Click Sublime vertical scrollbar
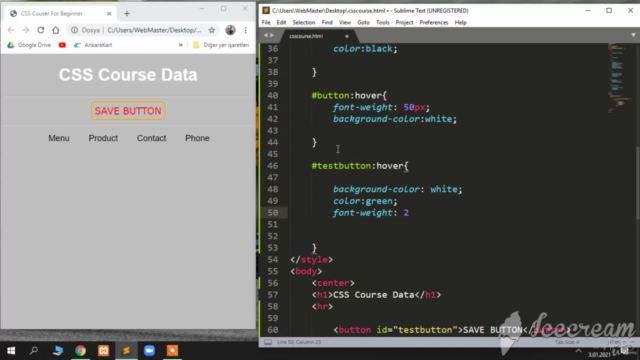 click(638, 184)
